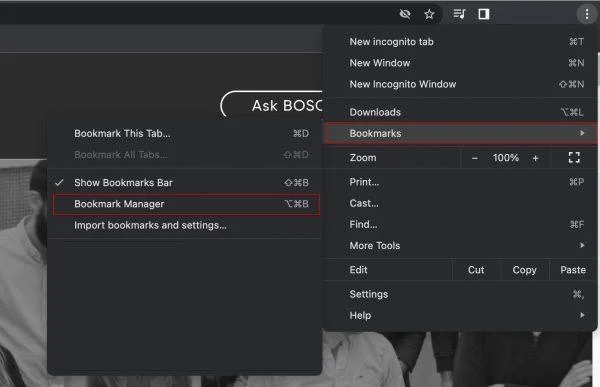Click the bookmark star icon
Viewport: 600px width, 387px height.
(x=429, y=15)
